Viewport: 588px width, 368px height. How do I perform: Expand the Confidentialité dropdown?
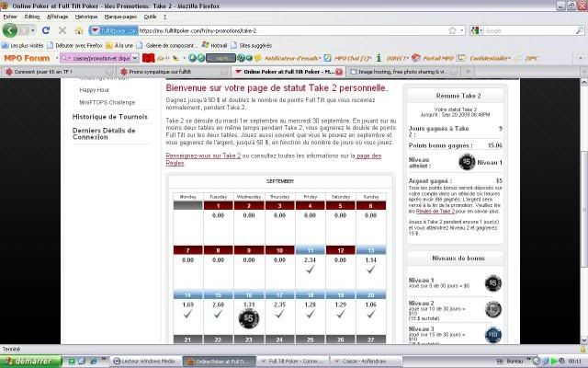pyautogui.click(x=510, y=58)
